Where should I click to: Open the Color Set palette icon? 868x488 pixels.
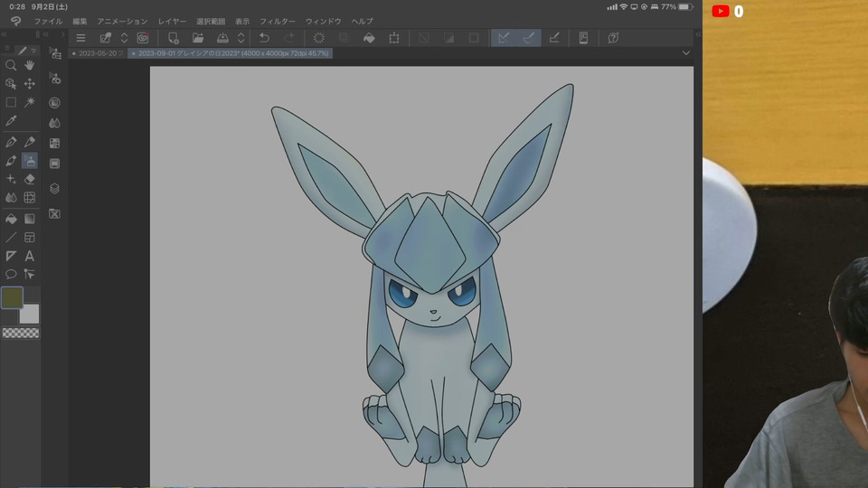[x=55, y=144]
